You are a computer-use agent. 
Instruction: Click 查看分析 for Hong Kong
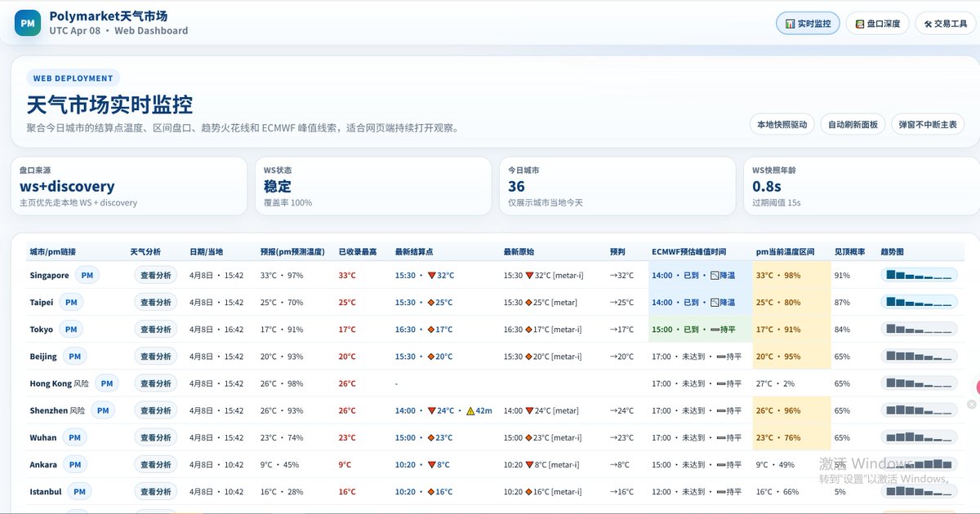pos(155,383)
